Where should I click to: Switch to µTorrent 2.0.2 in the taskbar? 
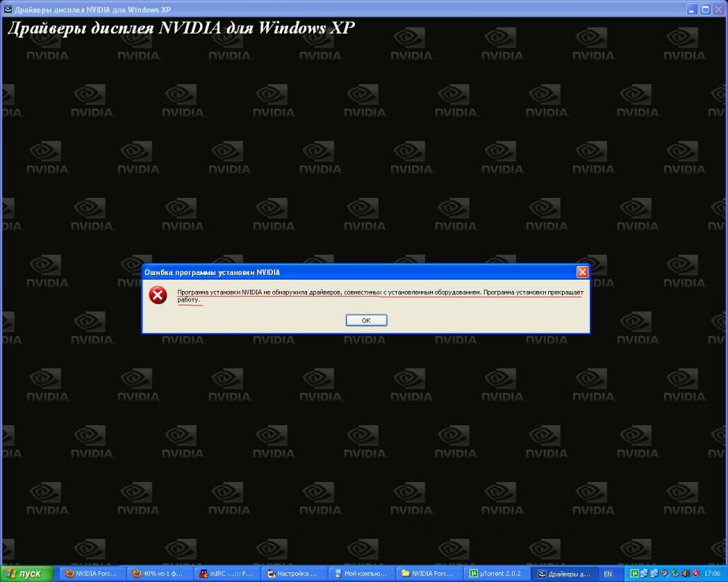[x=496, y=574]
